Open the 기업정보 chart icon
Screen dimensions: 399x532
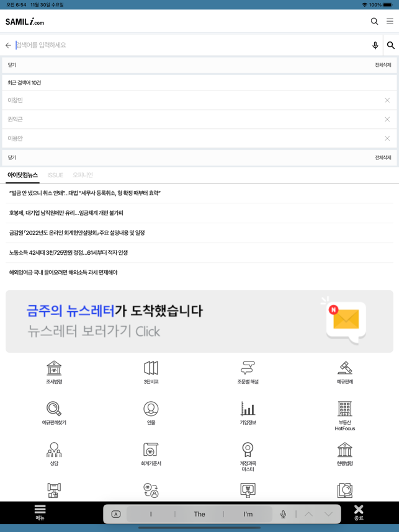point(248,409)
